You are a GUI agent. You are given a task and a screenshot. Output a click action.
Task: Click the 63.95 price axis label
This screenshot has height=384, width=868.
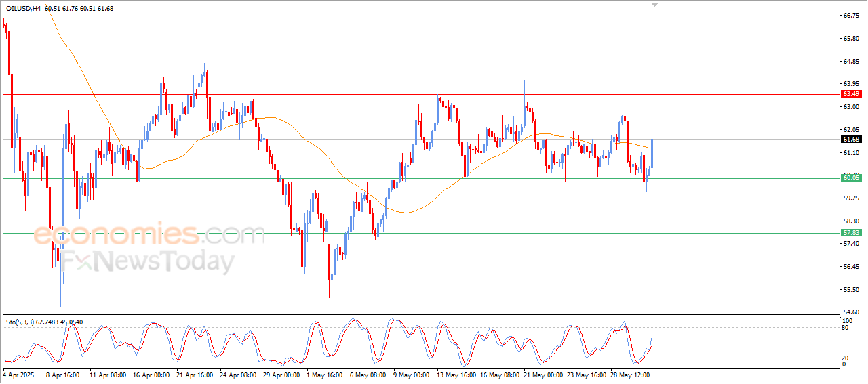pyautogui.click(x=850, y=84)
